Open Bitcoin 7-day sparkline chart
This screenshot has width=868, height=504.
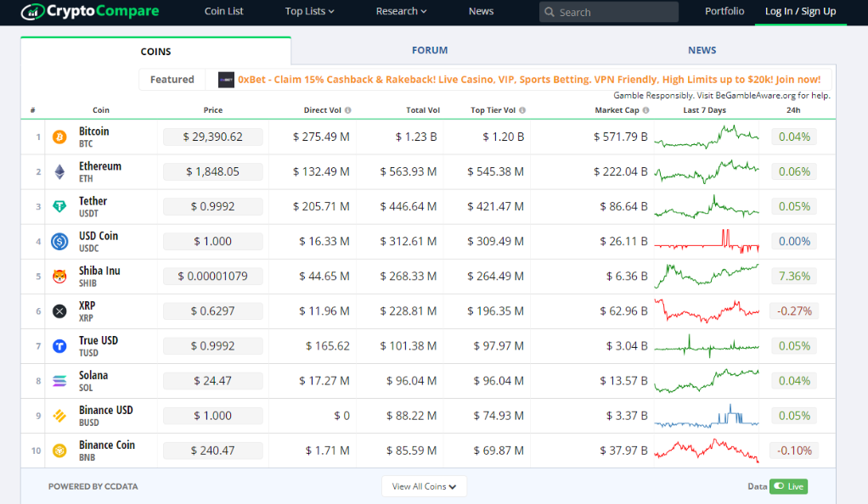707,137
